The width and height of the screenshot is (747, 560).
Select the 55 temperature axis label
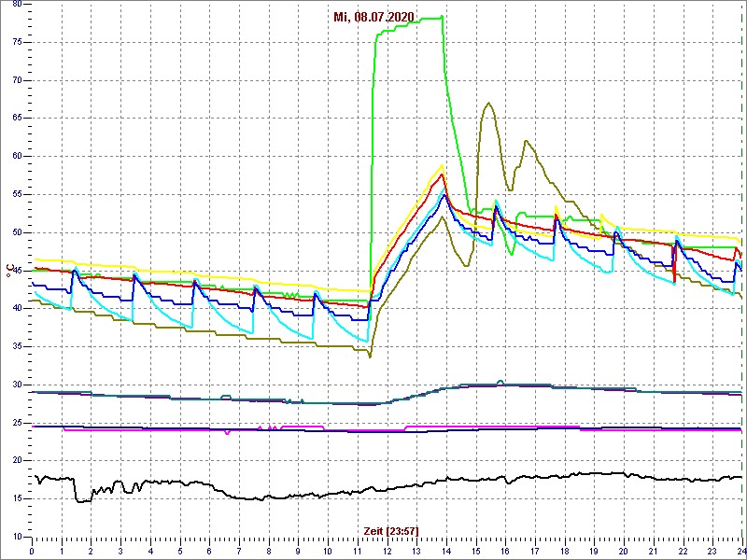pyautogui.click(x=17, y=194)
